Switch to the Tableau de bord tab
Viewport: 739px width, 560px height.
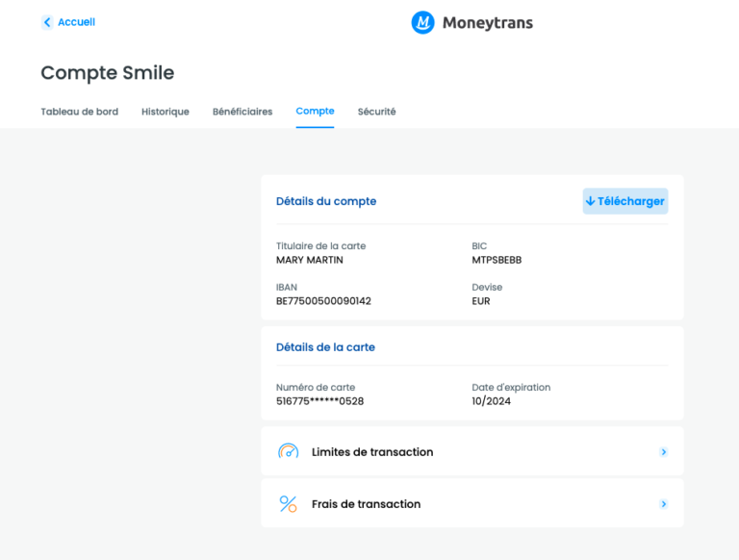pos(79,112)
